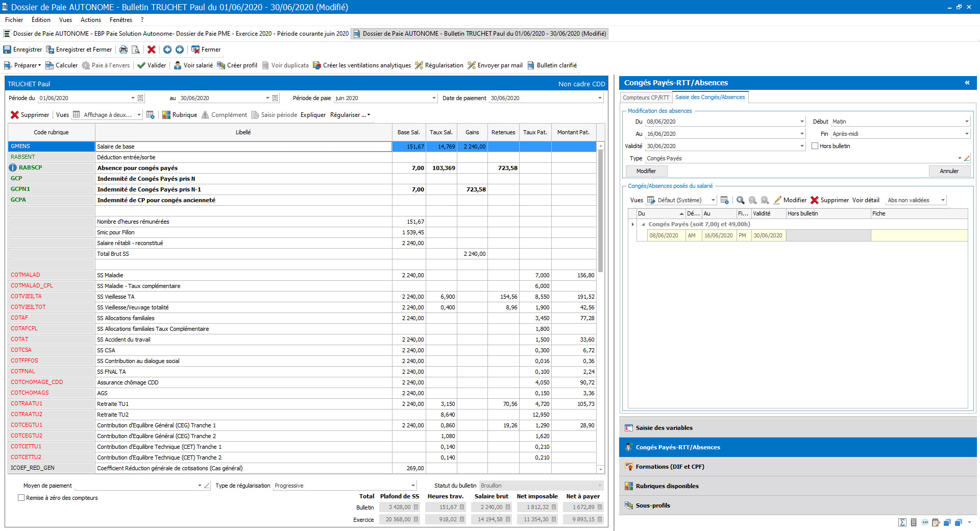980x531 pixels.
Task: Open the Type de régularisation dropdown
Action: pos(413,486)
